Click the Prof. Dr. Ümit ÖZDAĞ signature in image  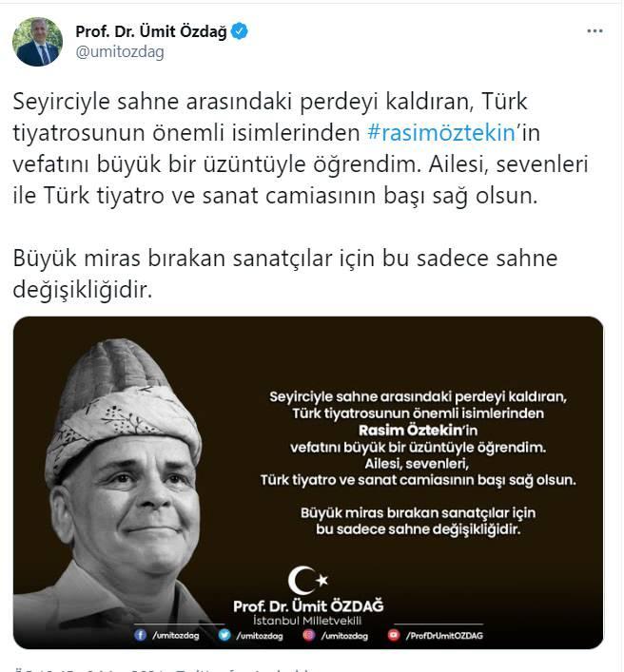(308, 606)
